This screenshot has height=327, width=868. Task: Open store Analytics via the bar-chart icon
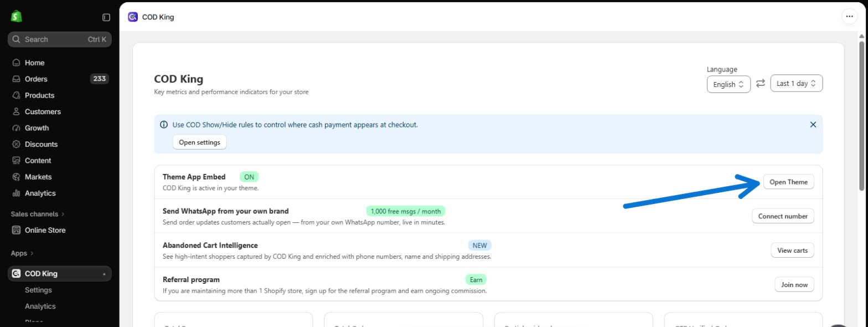(x=16, y=193)
